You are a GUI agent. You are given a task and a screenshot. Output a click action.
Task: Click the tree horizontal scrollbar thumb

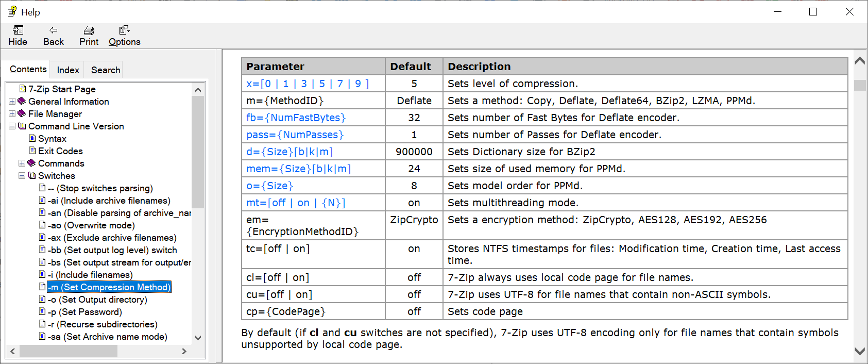(69, 351)
